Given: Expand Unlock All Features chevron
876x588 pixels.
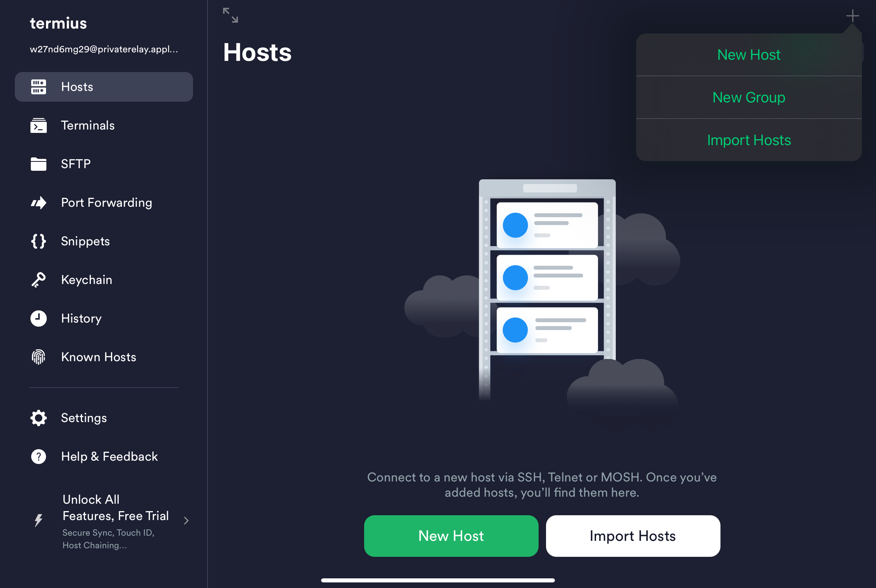Looking at the screenshot, I should coord(186,520).
